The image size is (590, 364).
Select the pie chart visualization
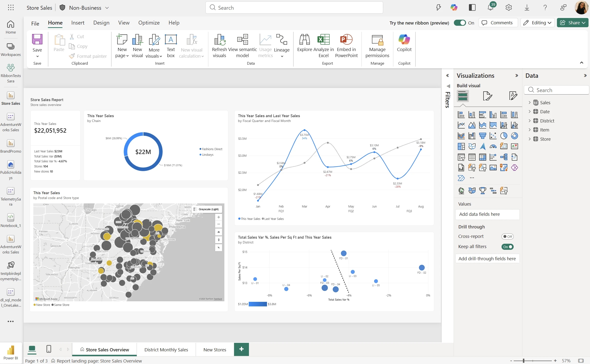(x=504, y=136)
